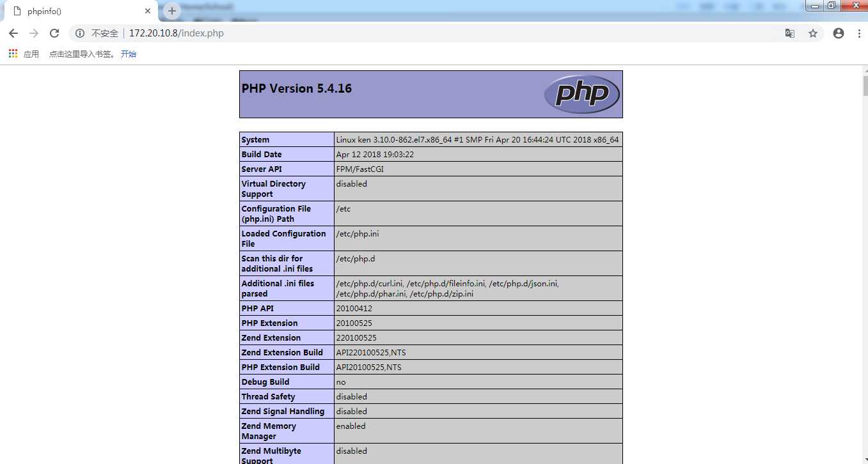Click the Zend Signal Handling label

pos(283,412)
